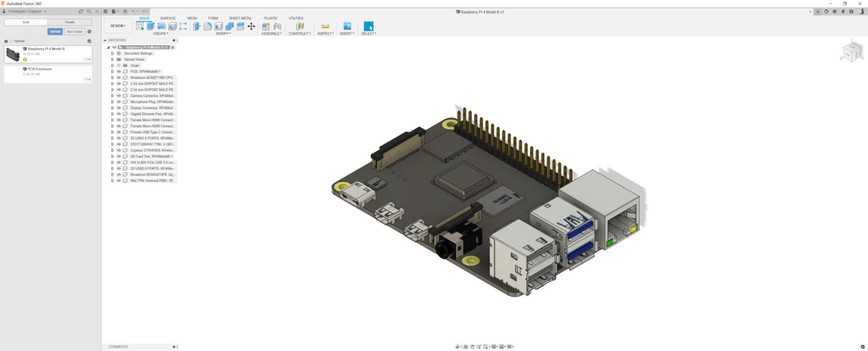Open the Raspberry Pi 4 Model B thumbnail
The image size is (868, 351).
[12, 54]
